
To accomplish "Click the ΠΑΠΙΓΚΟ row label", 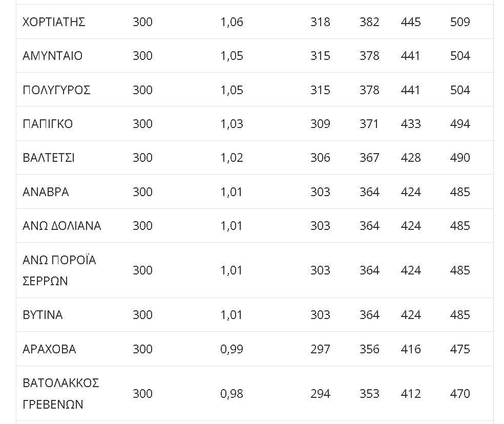I will click(x=48, y=124).
